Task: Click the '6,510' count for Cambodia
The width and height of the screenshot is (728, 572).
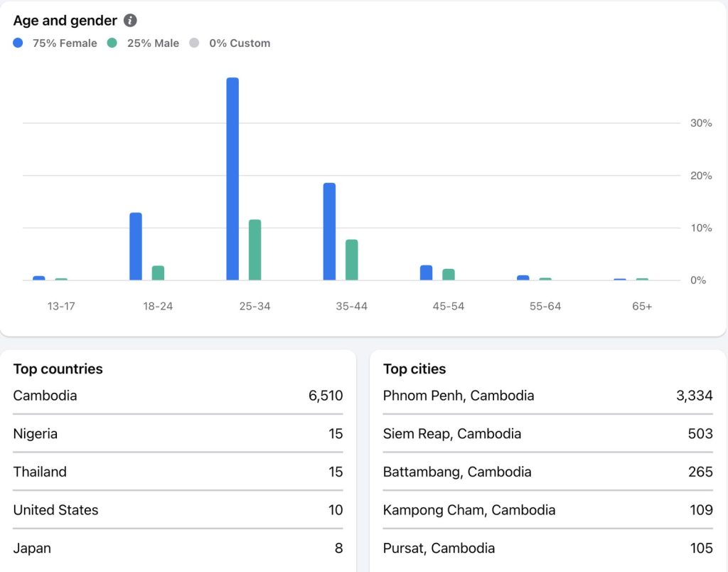Action: (326, 396)
